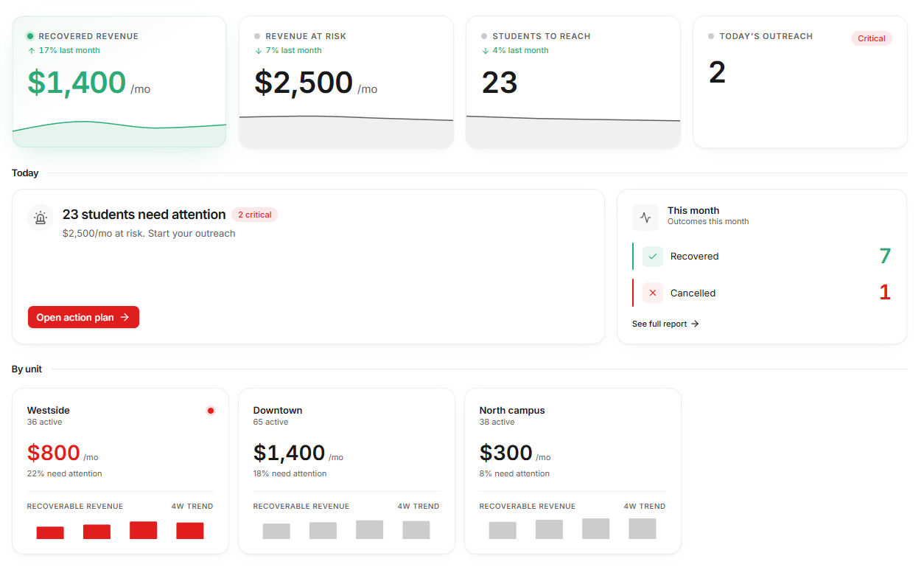
Task: Click the Today section heading
Action: point(25,173)
